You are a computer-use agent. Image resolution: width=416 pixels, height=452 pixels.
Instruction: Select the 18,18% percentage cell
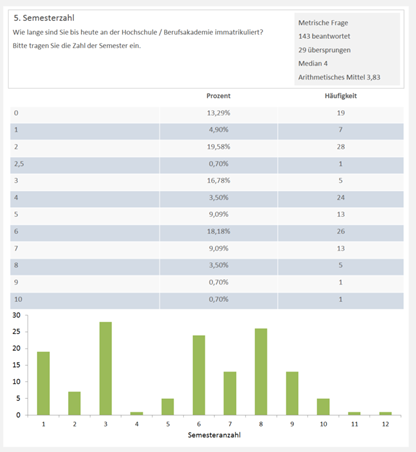(x=218, y=232)
